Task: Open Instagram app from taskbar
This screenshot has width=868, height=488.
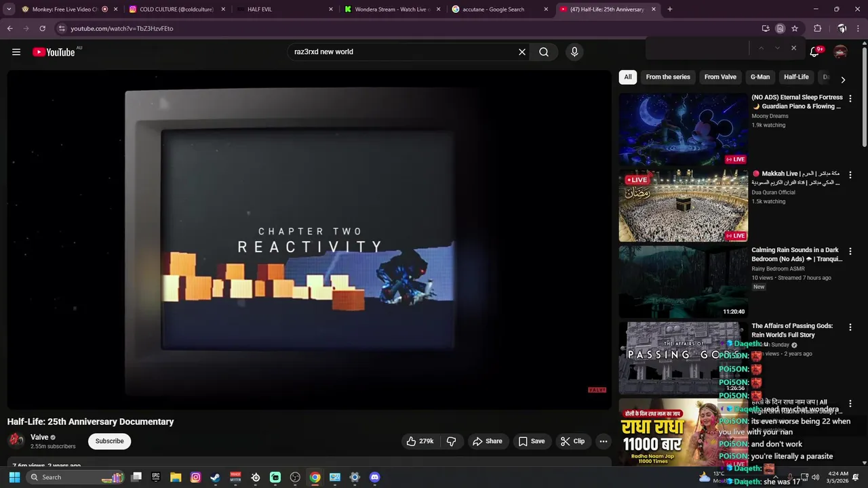Action: tap(195, 477)
